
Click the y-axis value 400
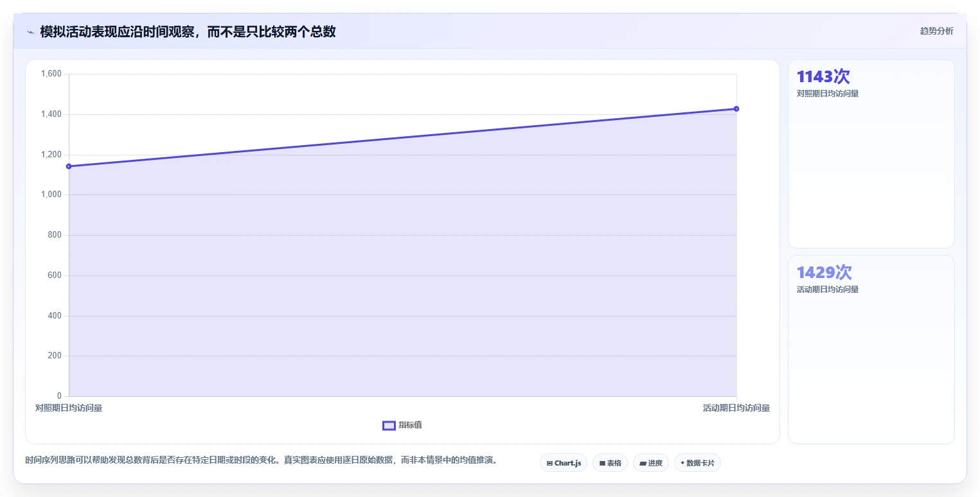click(x=55, y=316)
